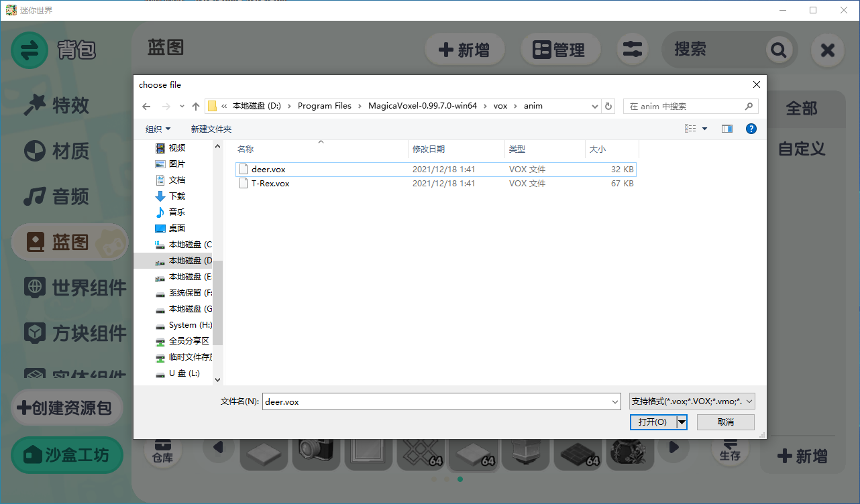Click navigation tree scrollbar up arrow
The height and width of the screenshot is (504, 860).
click(217, 146)
